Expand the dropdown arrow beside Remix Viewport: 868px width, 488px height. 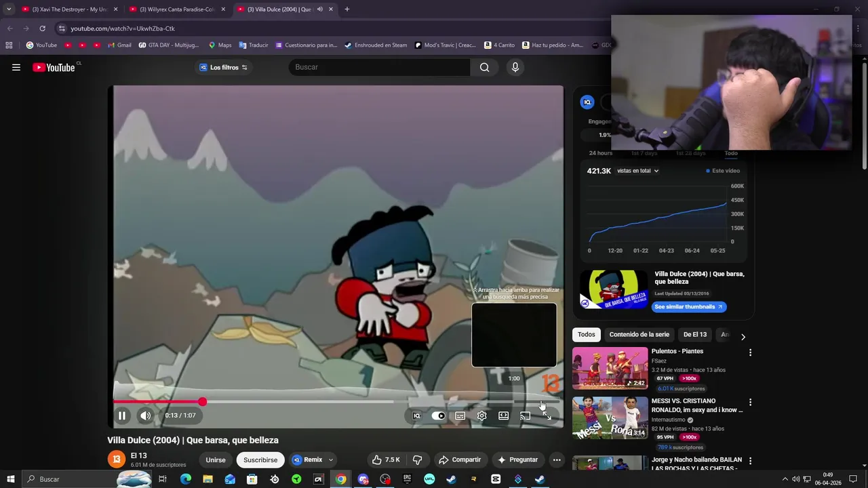(331, 460)
